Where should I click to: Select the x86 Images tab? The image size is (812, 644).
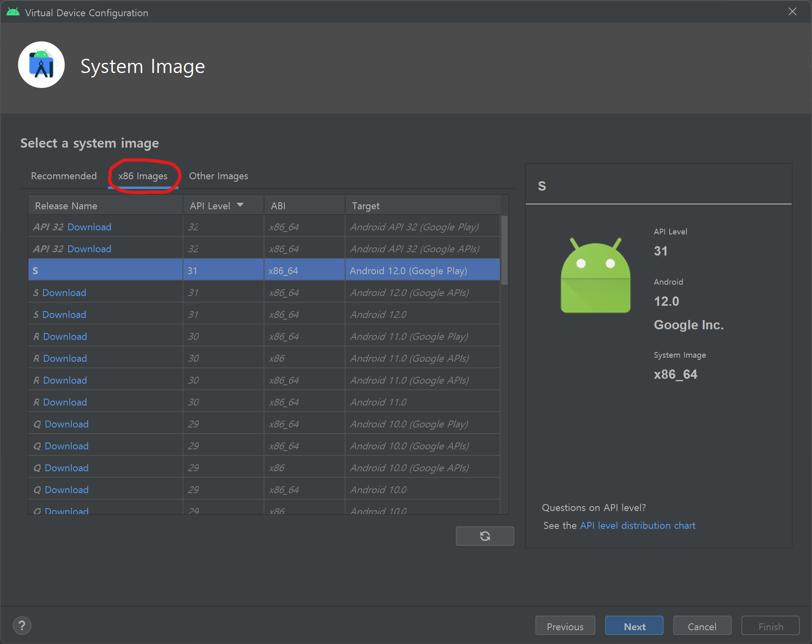(143, 176)
